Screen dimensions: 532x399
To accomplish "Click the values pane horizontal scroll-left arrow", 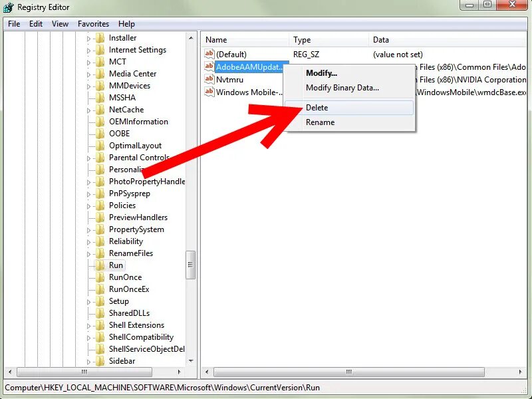I will 207,372.
